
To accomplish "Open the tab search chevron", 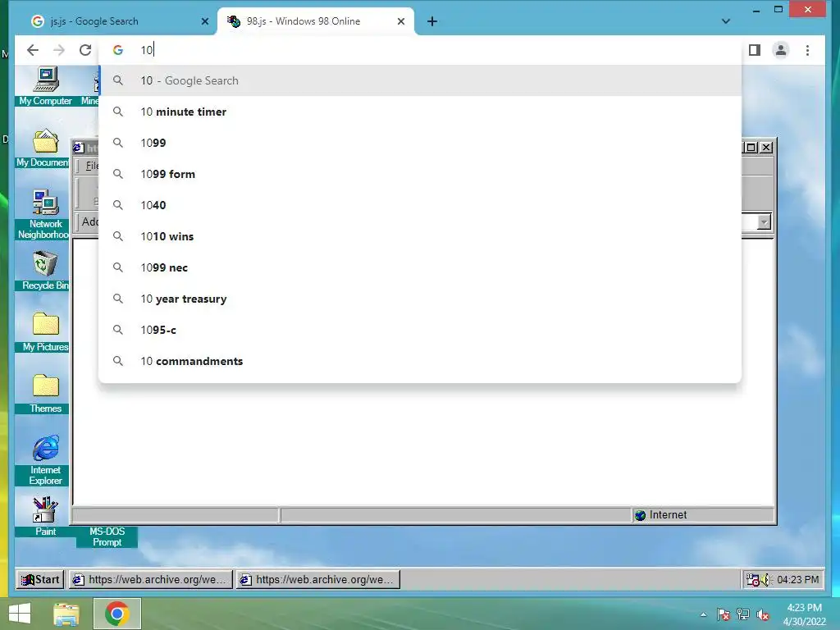I will [x=726, y=21].
